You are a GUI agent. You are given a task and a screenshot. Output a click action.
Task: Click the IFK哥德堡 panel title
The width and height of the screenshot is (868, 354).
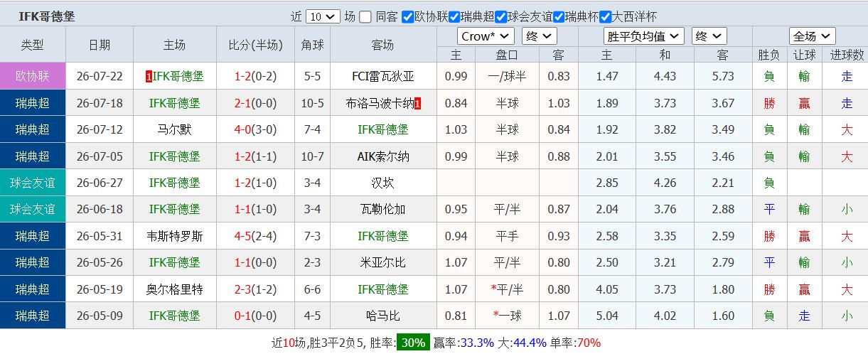pyautogui.click(x=46, y=16)
